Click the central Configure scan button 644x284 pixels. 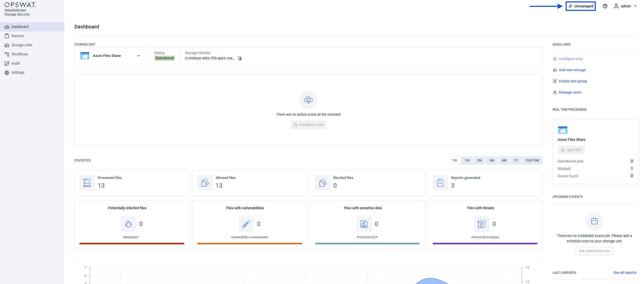[x=308, y=125]
